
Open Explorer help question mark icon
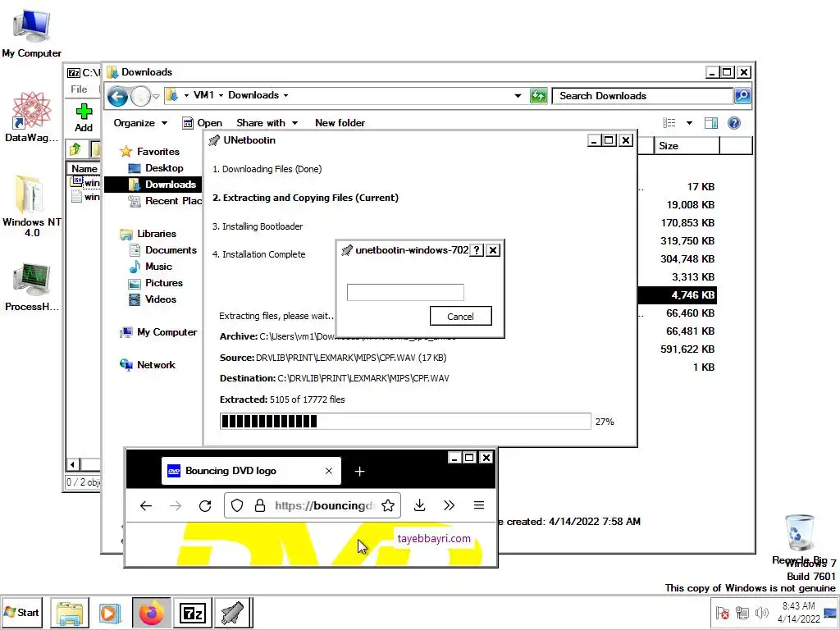pyautogui.click(x=734, y=123)
